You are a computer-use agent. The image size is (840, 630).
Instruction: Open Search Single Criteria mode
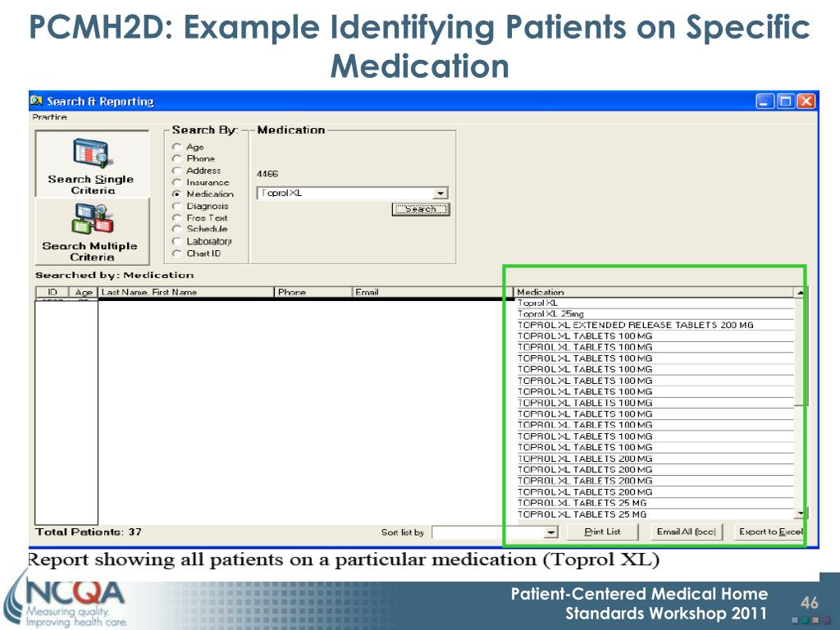[x=92, y=164]
